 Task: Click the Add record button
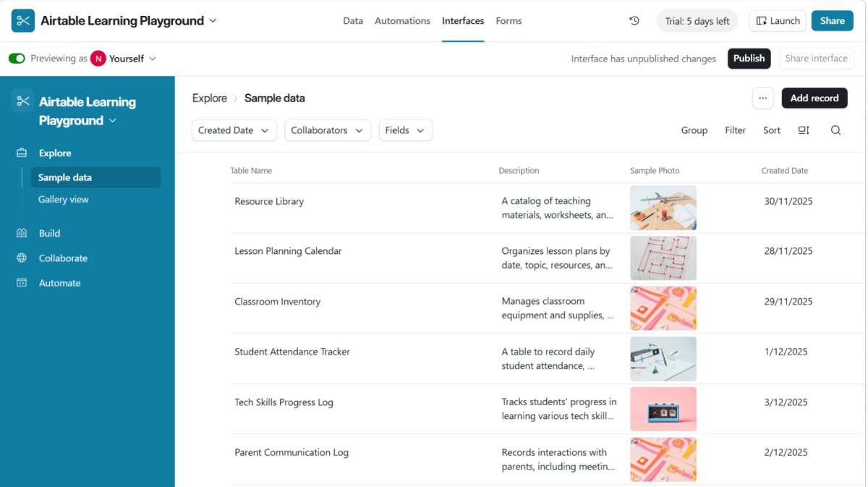point(814,98)
